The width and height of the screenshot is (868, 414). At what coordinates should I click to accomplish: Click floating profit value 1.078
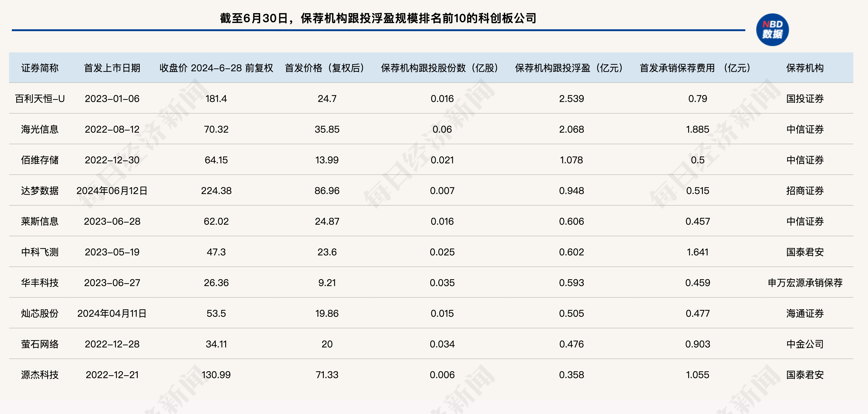point(571,160)
